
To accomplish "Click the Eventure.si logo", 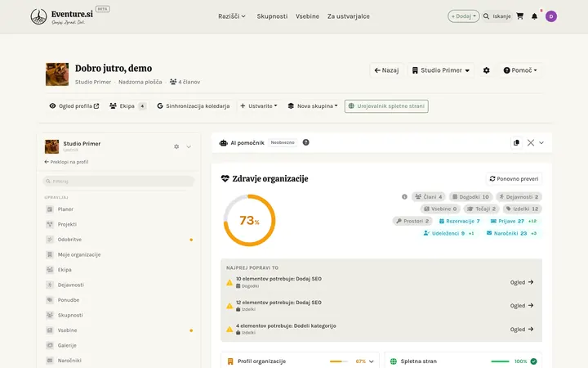I will [x=62, y=16].
